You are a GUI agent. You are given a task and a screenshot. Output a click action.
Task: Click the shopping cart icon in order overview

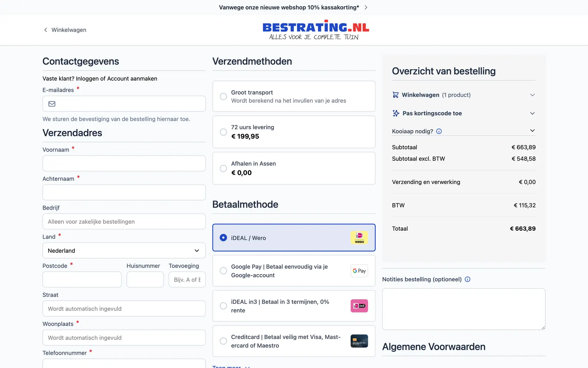tap(395, 95)
